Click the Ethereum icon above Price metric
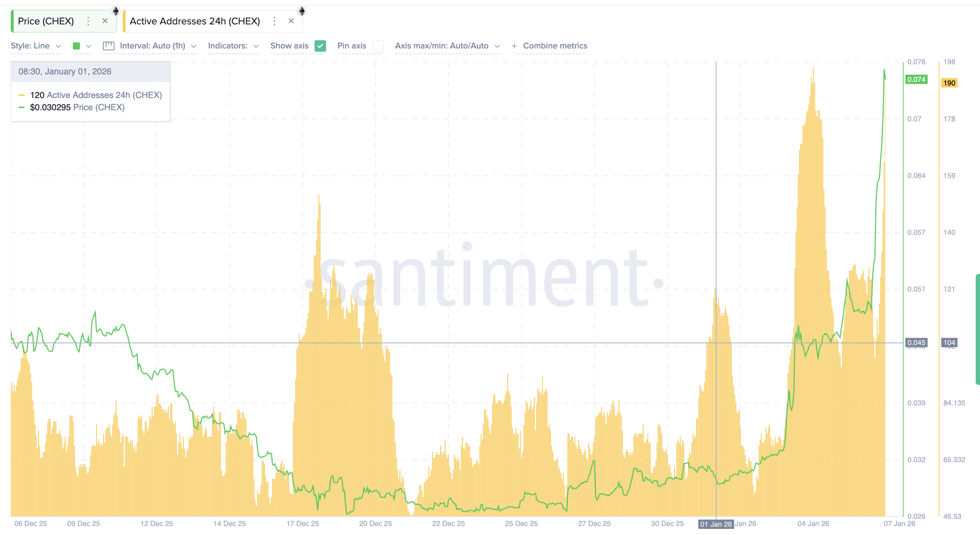Viewport: 980px width, 535px height. (x=115, y=11)
